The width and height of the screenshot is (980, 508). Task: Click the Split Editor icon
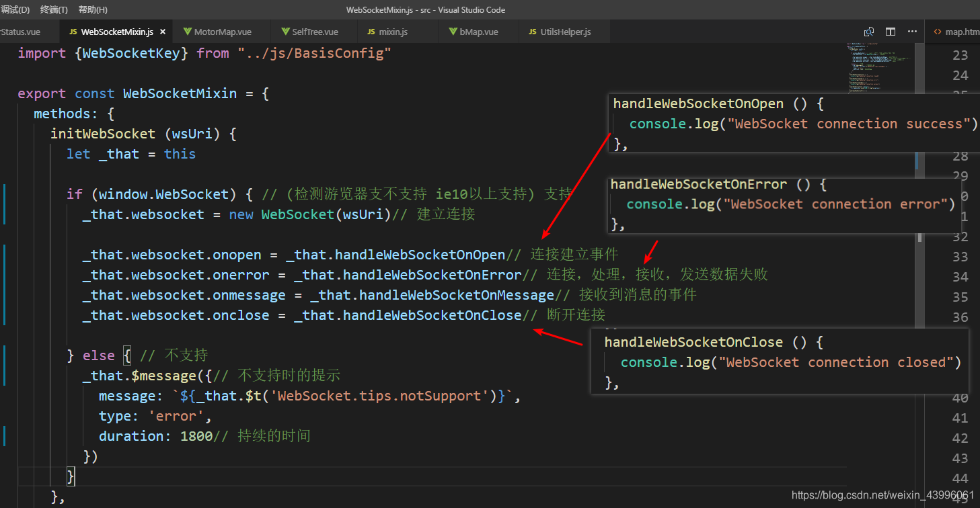click(891, 32)
